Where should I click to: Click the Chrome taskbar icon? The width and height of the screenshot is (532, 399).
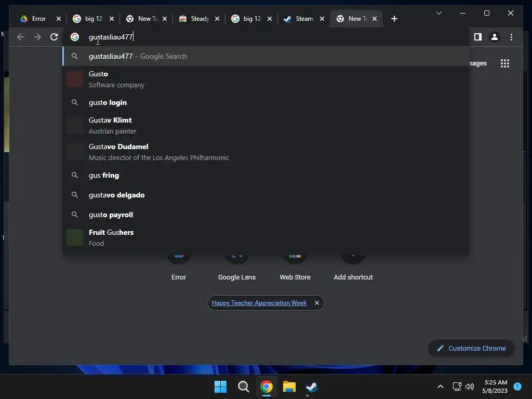pos(267,387)
